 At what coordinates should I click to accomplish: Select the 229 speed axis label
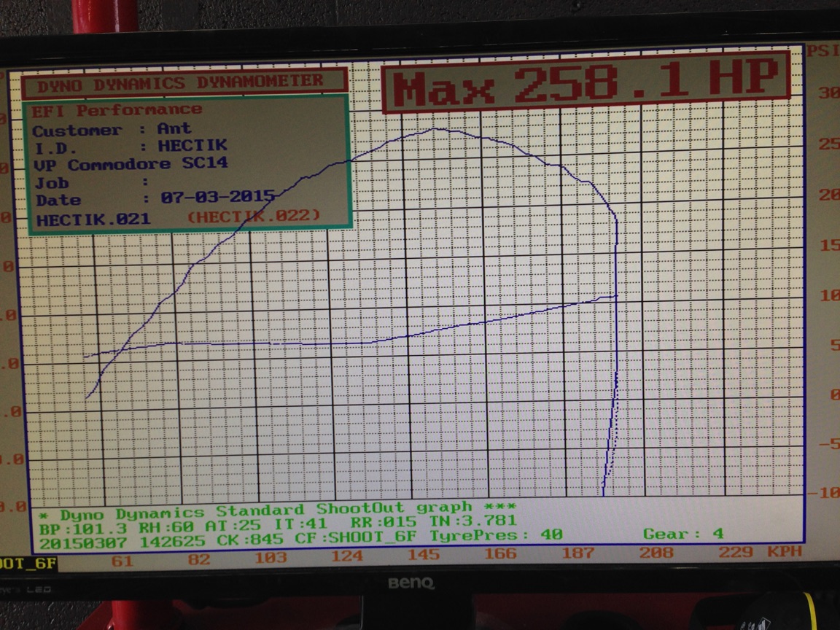pyautogui.click(x=735, y=551)
